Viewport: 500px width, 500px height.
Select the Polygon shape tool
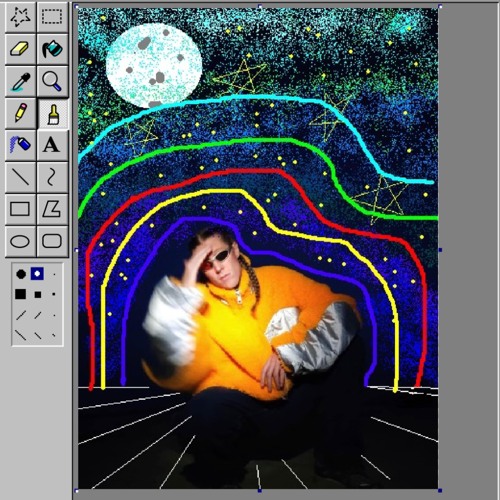pyautogui.click(x=52, y=209)
